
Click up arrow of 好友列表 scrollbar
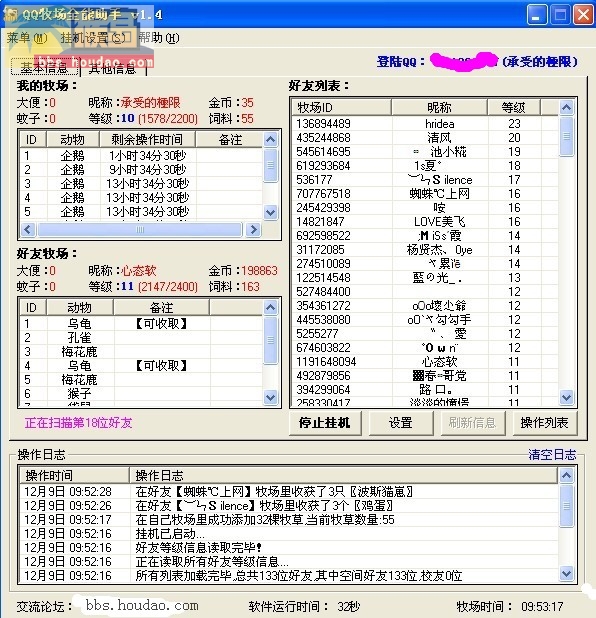tap(566, 107)
